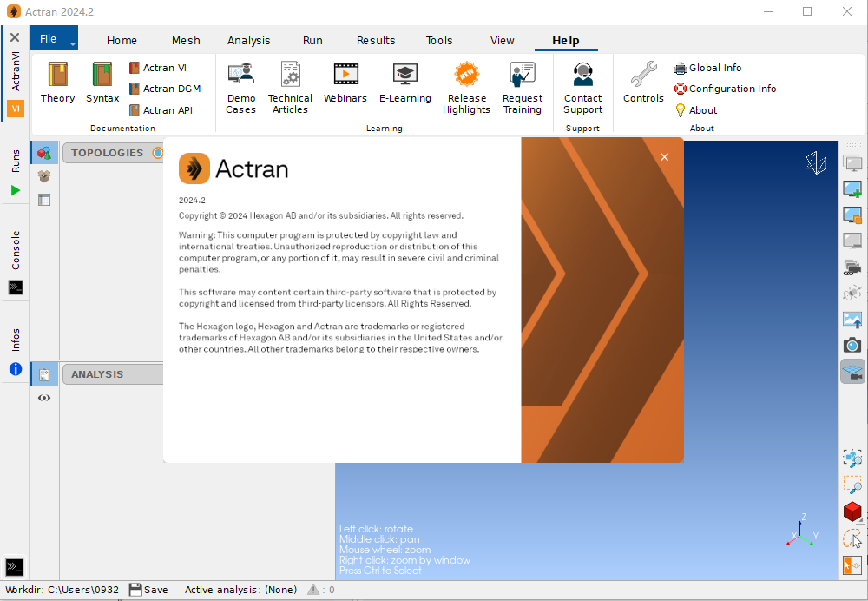Click the TOPOLOGIES panel header

(113, 153)
